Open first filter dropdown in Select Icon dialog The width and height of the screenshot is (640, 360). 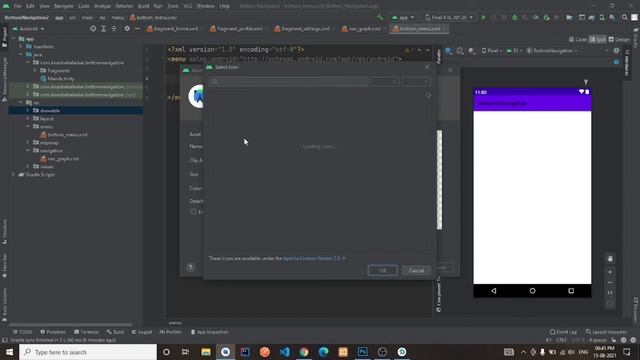pos(385,82)
